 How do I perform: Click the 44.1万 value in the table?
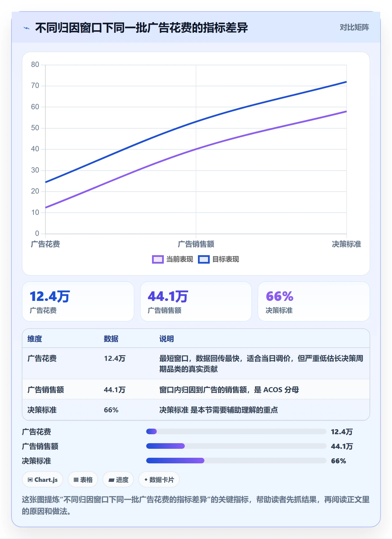pos(115,390)
